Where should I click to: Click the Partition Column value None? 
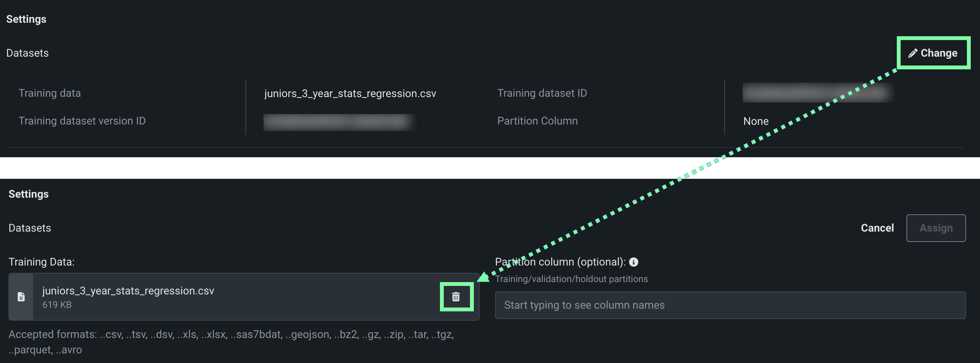(756, 121)
